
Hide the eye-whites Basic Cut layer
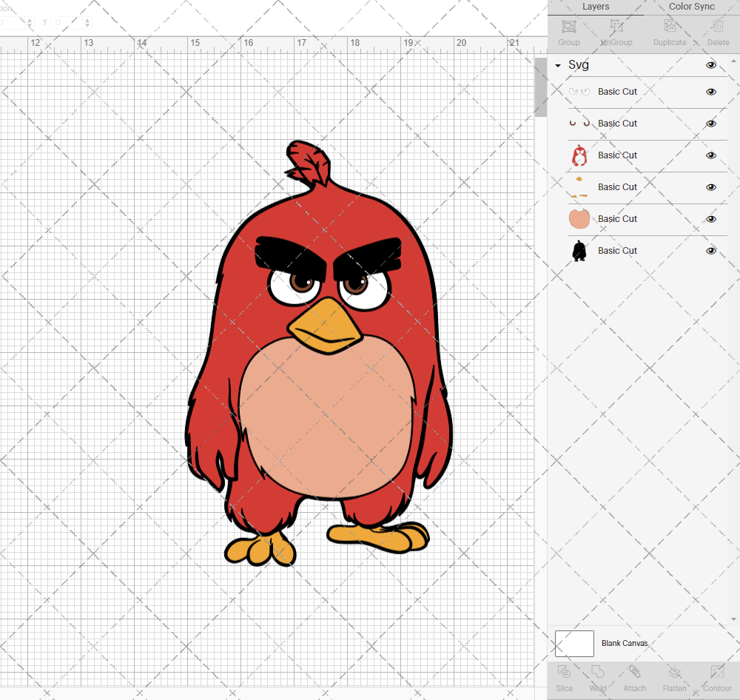(x=710, y=92)
